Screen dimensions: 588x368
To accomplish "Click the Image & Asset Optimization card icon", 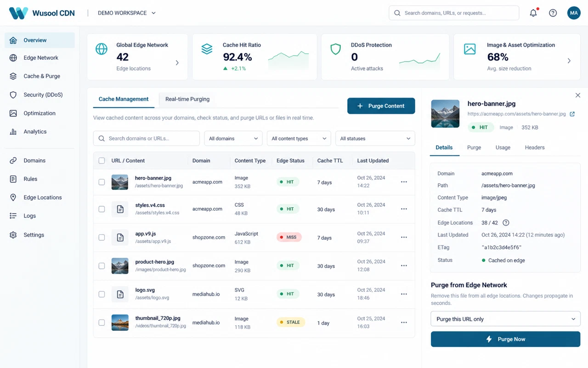I will [x=470, y=49].
